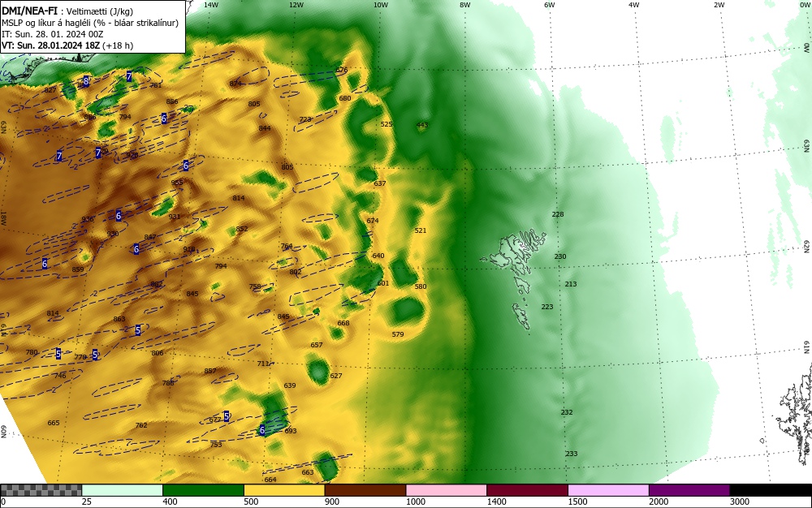Click the map value '936'
812x508 pixels.
tap(88, 219)
